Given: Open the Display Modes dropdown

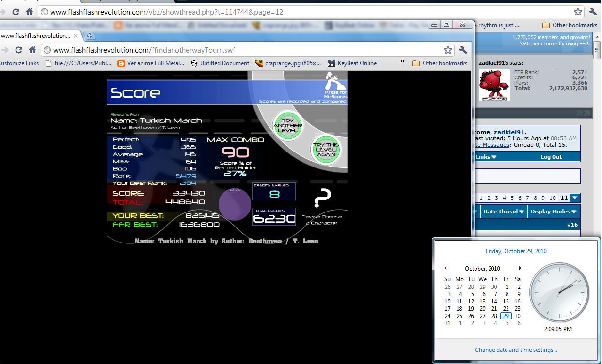Looking at the screenshot, I should point(554,212).
